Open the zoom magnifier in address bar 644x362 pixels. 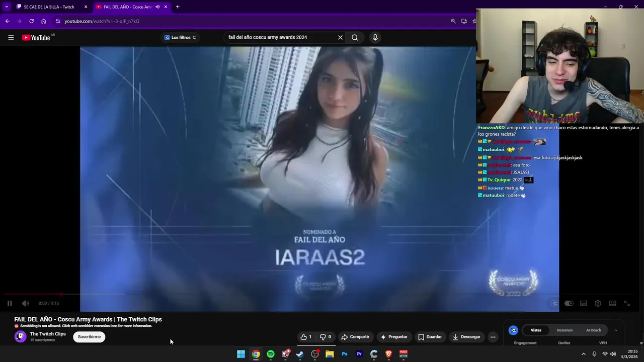click(453, 21)
